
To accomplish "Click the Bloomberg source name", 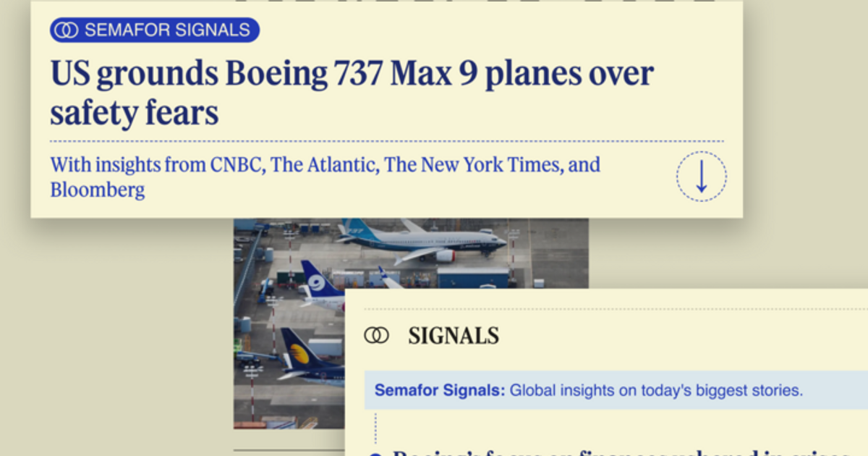I will 98,190.
